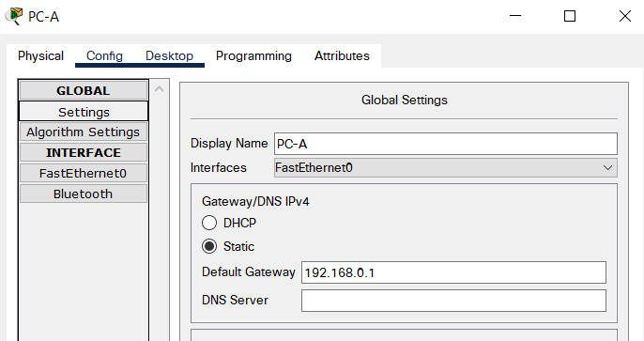
Task: Maximize the PC-A window
Action: (570, 16)
